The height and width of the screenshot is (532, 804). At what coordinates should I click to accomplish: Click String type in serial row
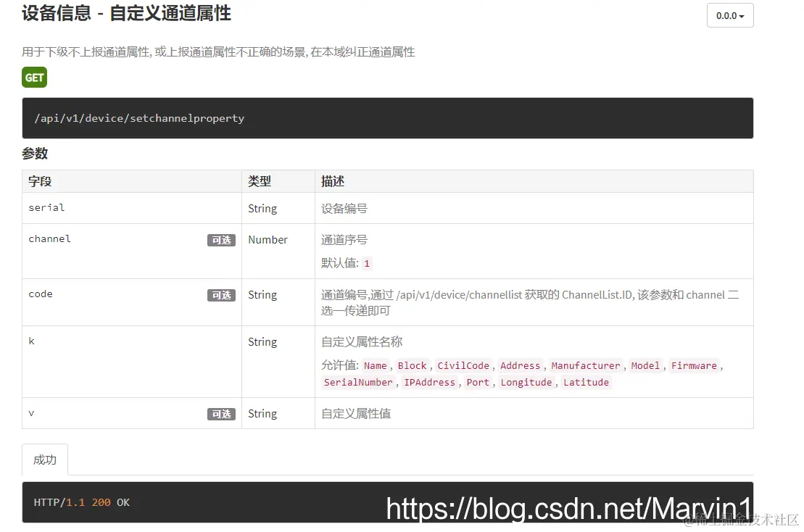262,209
